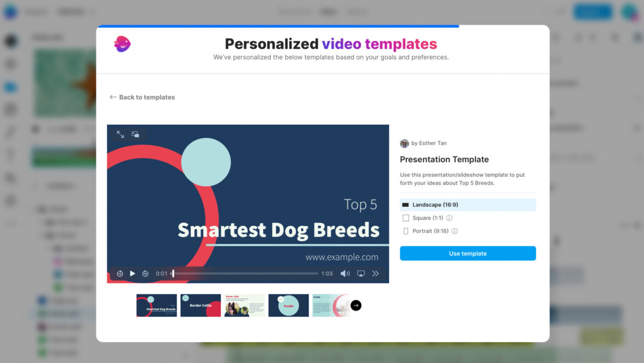Expand video preview to fullscreen
This screenshot has width=644, height=363.
[120, 134]
